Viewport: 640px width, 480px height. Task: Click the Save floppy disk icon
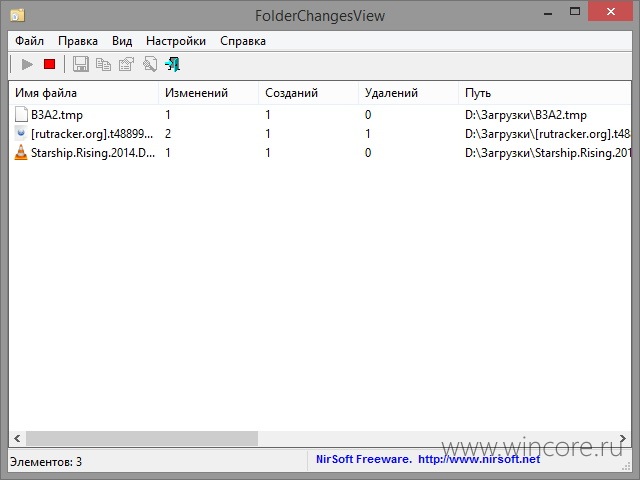coord(80,64)
